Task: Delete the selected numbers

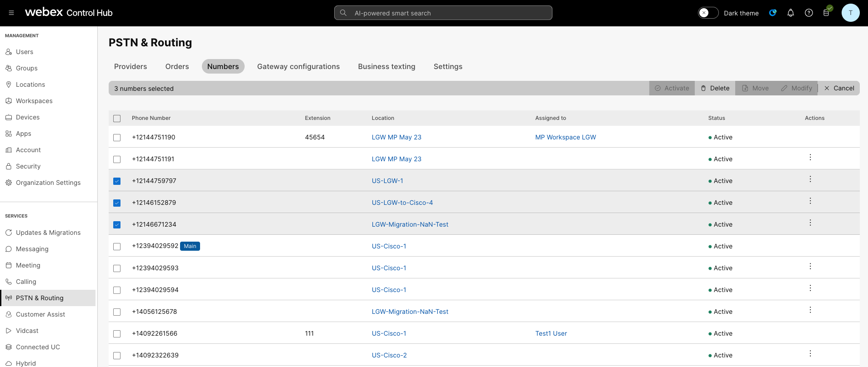Action: tap(715, 88)
